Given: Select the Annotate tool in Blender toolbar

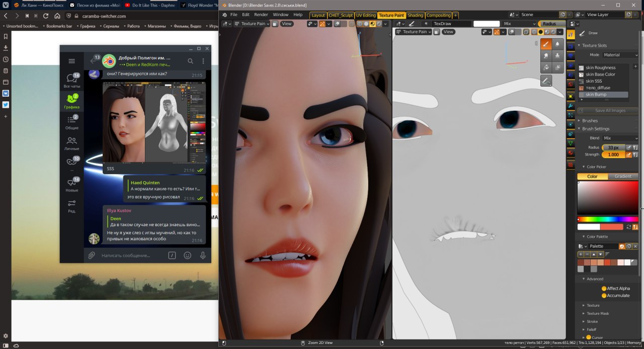Looking at the screenshot, I should 546,81.
